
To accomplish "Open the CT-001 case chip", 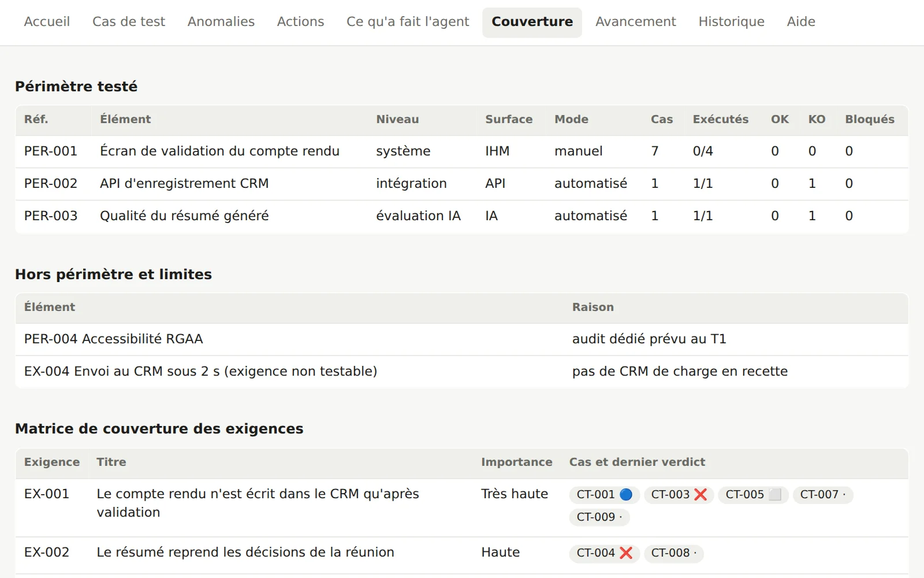I will (x=604, y=495).
